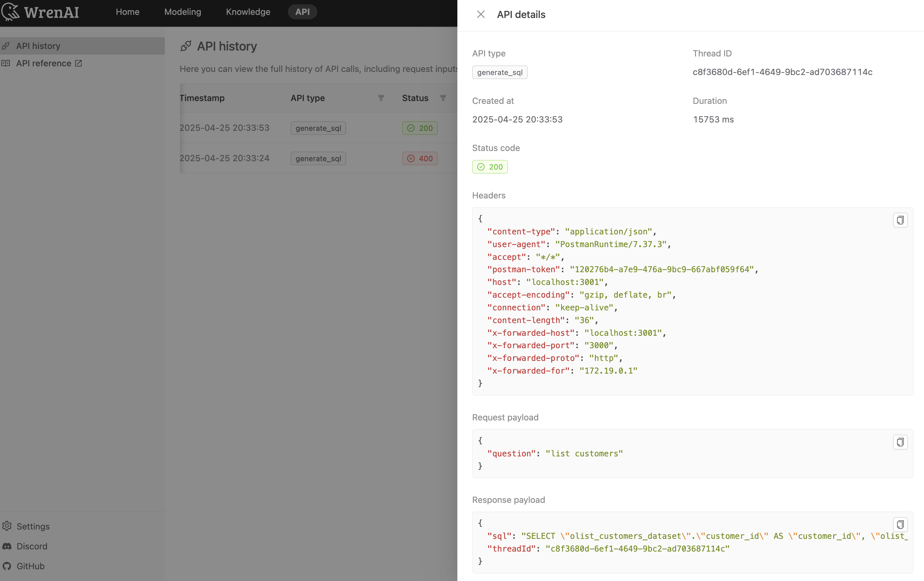Click the Settings gear icon

click(7, 526)
